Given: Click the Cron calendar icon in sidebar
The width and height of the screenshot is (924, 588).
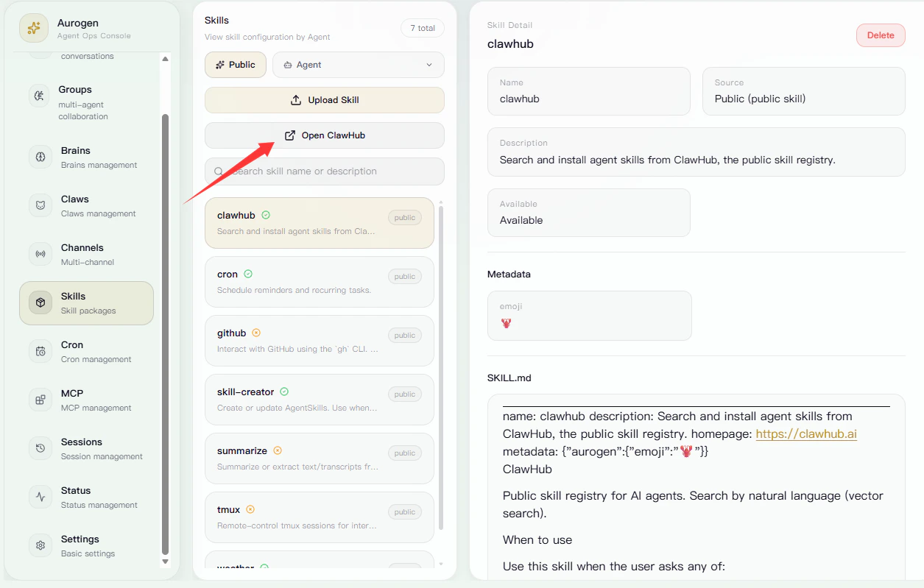Looking at the screenshot, I should 40,351.
